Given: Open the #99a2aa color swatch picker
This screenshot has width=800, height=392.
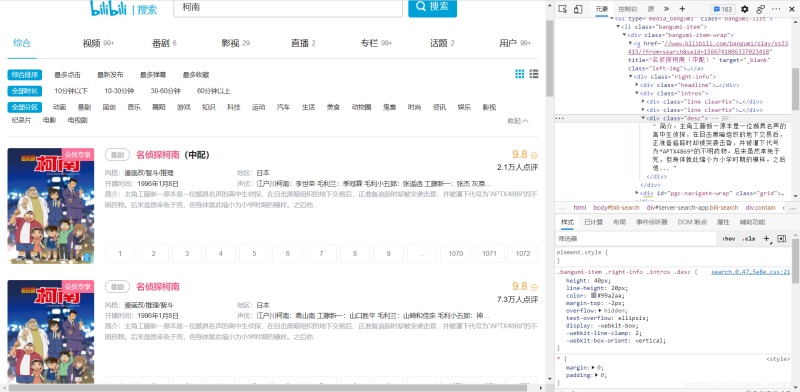Looking at the screenshot, I should tap(594, 296).
